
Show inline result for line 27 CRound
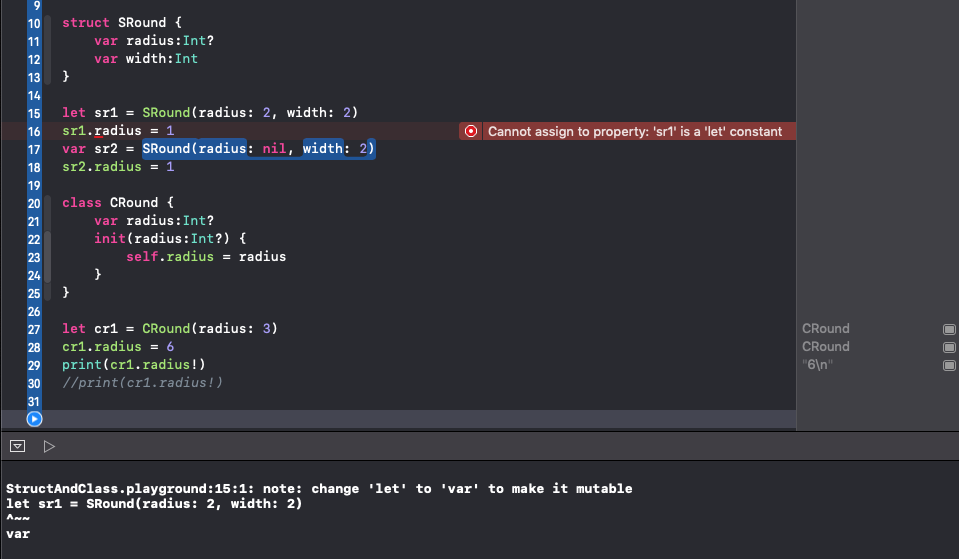tap(949, 329)
